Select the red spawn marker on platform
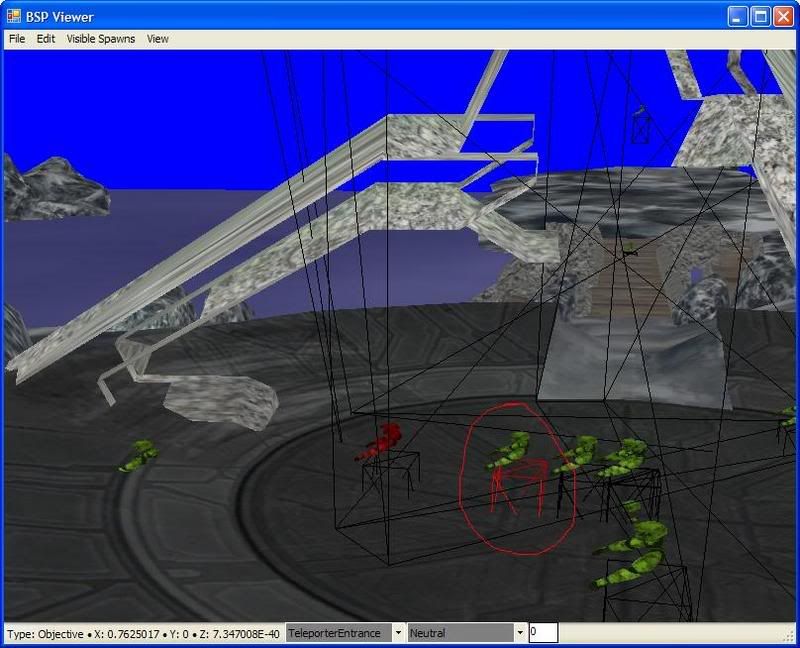This screenshot has width=800, height=648. 380,441
